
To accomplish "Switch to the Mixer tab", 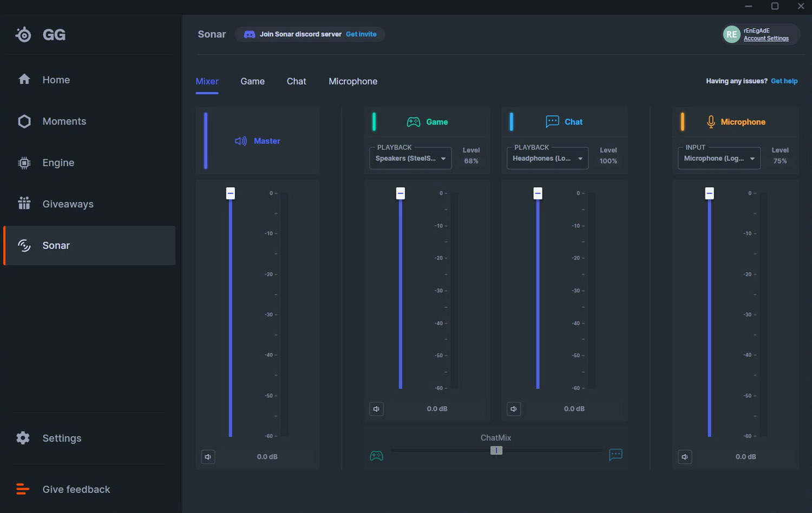I will coord(207,81).
